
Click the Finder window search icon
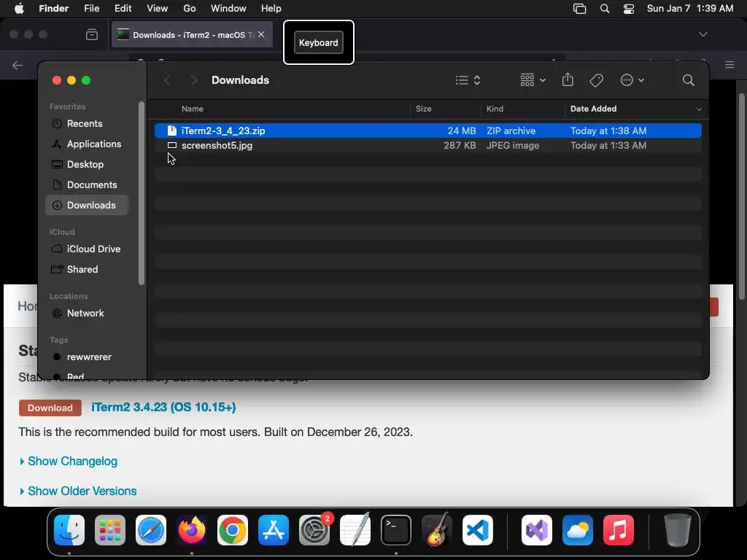(x=689, y=80)
